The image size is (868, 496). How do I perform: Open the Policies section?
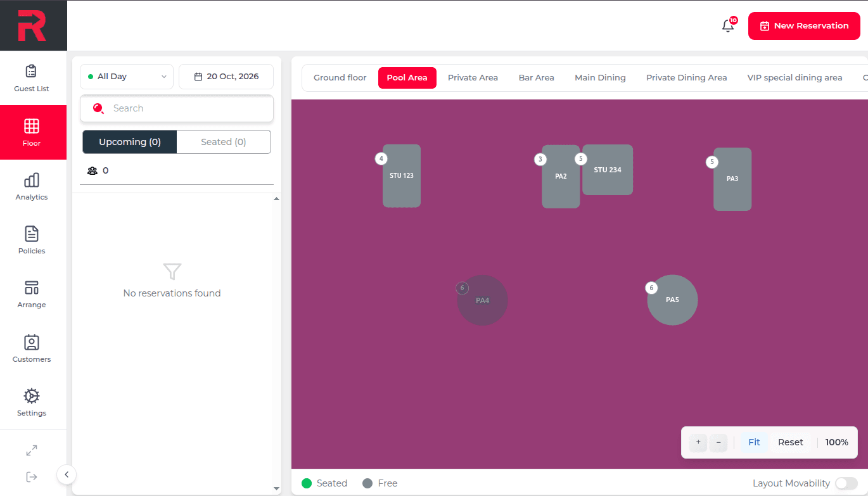tap(32, 241)
